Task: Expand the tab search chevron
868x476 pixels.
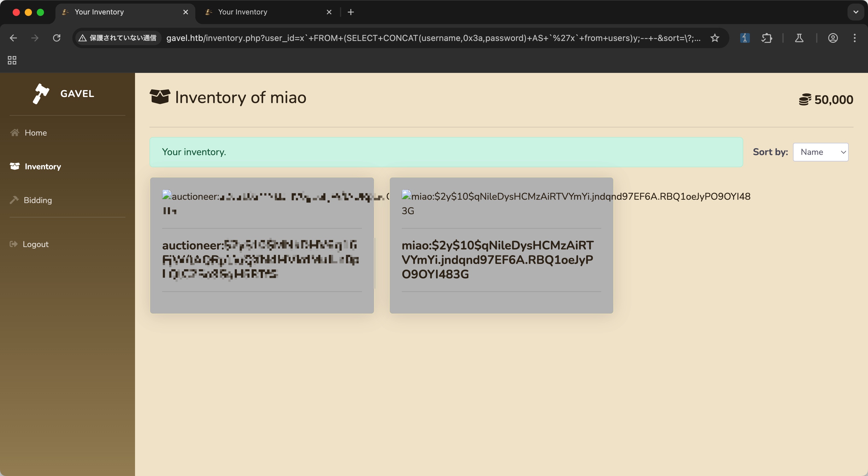Action: [x=856, y=12]
